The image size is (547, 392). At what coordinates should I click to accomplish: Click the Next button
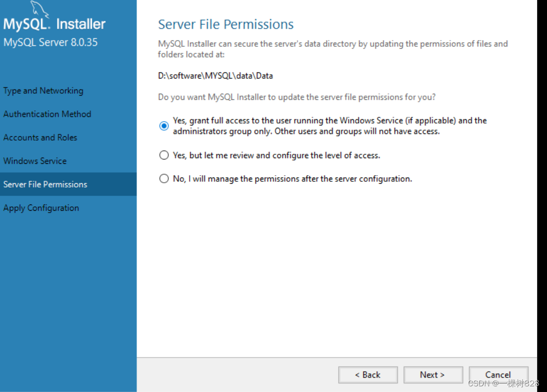click(433, 374)
